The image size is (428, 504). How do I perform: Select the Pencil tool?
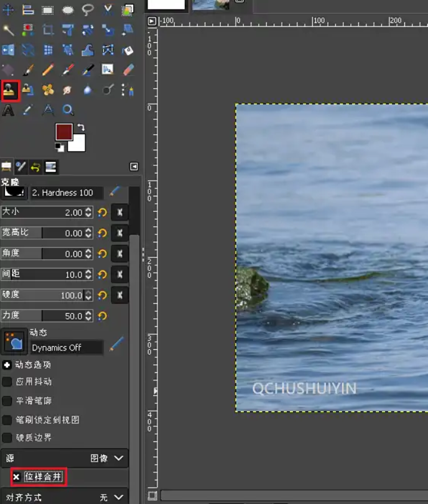tap(48, 70)
